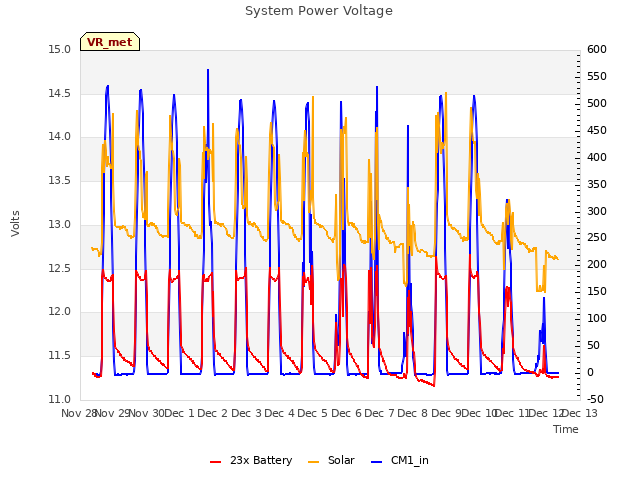Select the 23x Battery legend label
Screen dimensions: 640x480
click(x=261, y=460)
